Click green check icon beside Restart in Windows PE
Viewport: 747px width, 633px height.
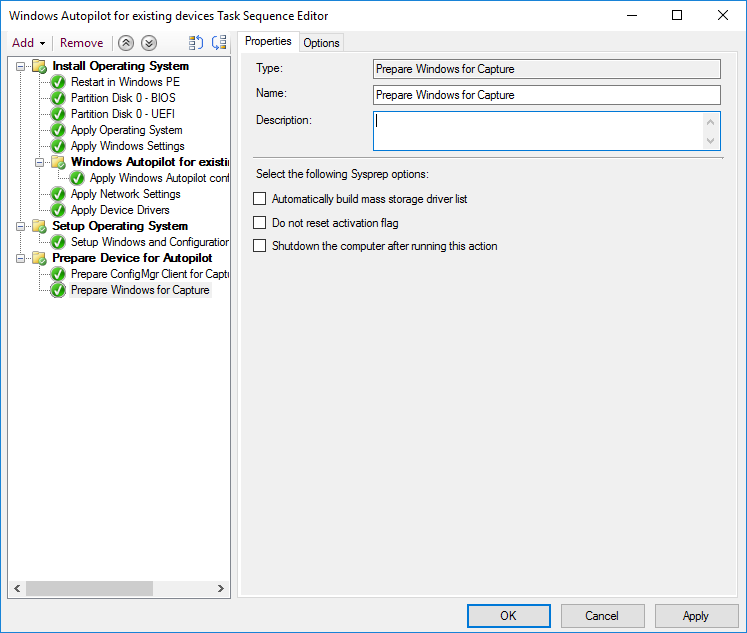pyautogui.click(x=58, y=82)
